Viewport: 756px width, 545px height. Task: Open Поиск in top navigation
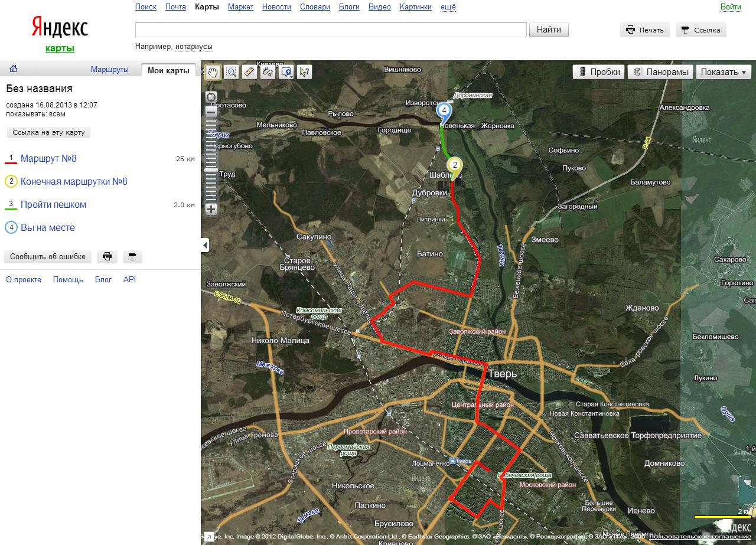coord(146,7)
